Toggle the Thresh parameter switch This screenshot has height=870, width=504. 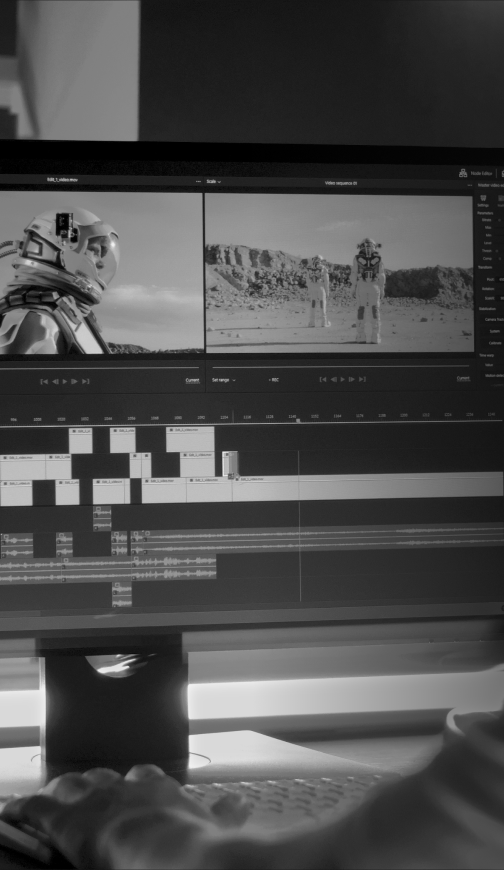click(498, 251)
